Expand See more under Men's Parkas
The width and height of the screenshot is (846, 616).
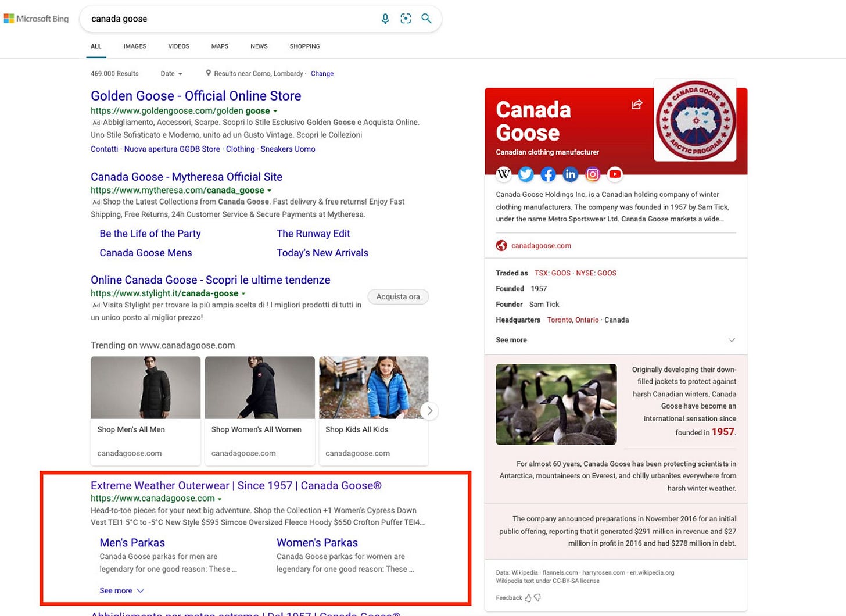click(x=121, y=590)
